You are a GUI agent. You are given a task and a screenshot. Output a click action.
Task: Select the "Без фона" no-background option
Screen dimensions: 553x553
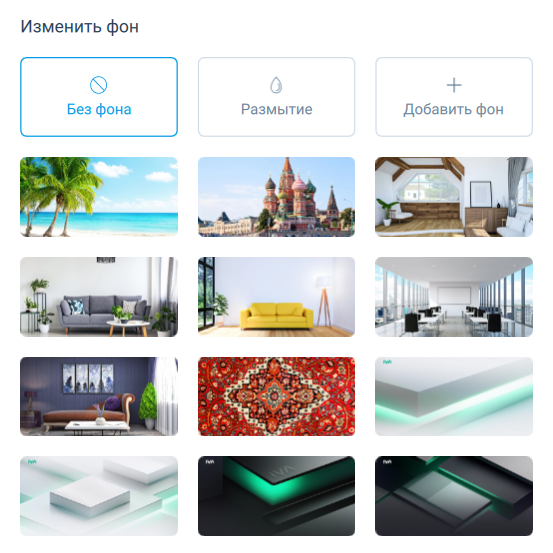click(x=99, y=97)
